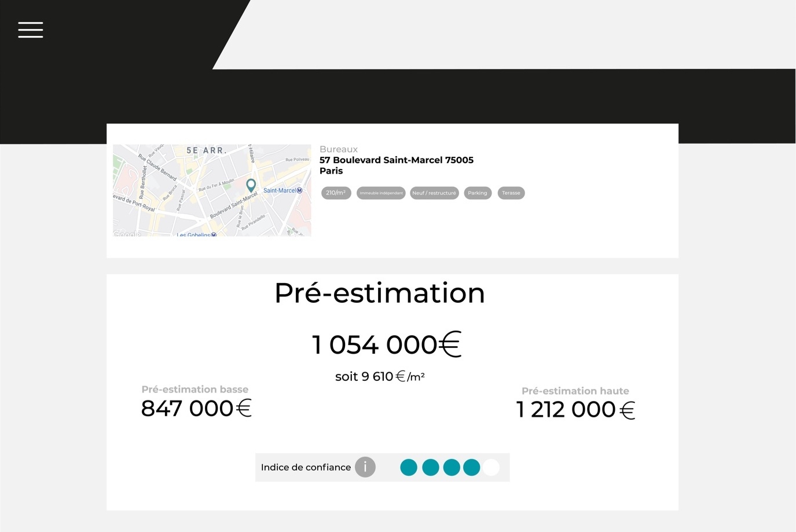Click the Saint-Marcel metro station icon

tap(299, 190)
